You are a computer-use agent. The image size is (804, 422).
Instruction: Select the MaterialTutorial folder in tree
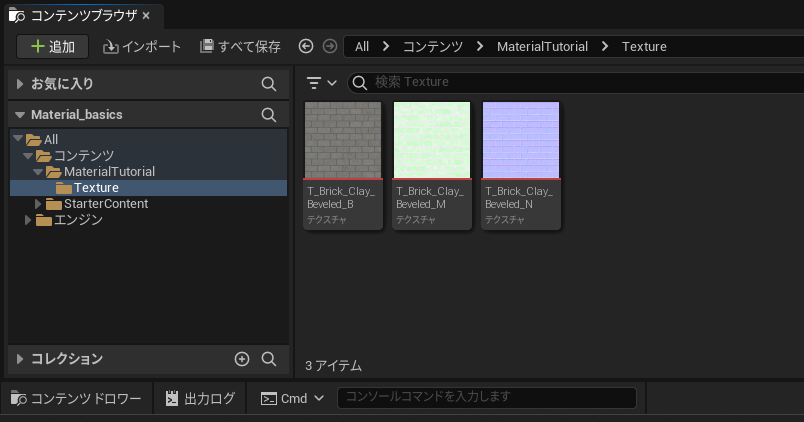coord(108,172)
